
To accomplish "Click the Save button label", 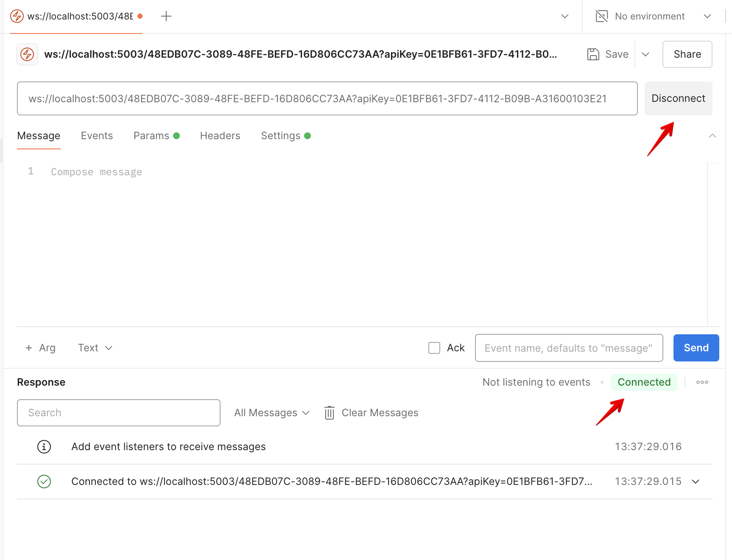I will pyautogui.click(x=617, y=54).
